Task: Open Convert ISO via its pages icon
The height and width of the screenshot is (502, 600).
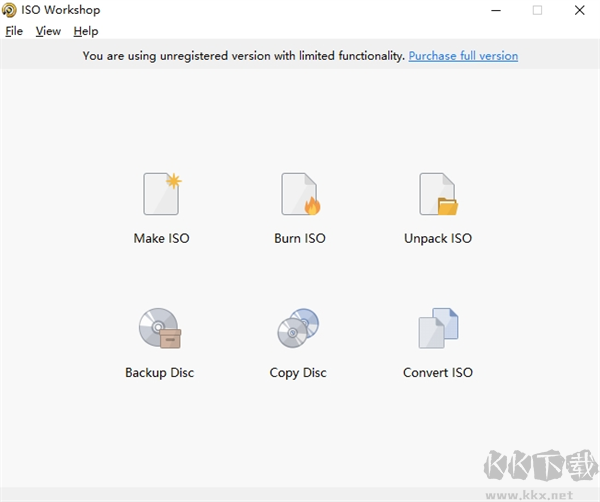Action: point(437,328)
